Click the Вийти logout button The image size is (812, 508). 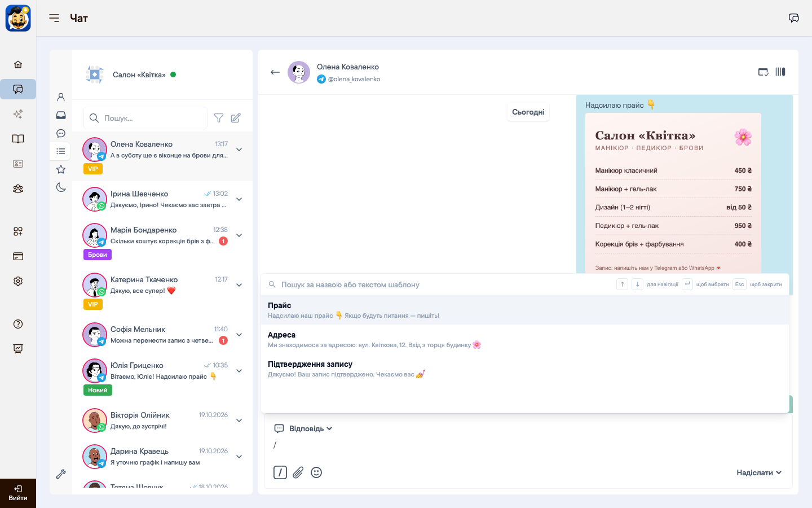click(x=18, y=493)
